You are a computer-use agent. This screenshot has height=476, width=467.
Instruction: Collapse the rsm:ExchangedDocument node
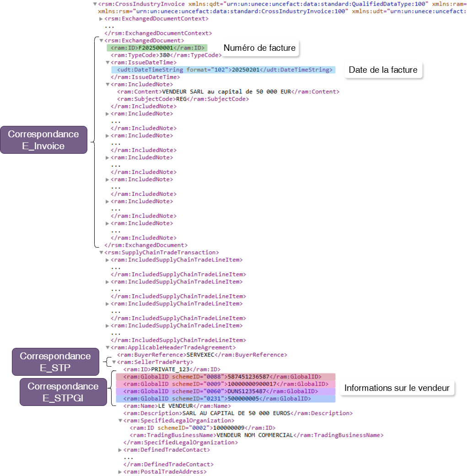tap(101, 41)
